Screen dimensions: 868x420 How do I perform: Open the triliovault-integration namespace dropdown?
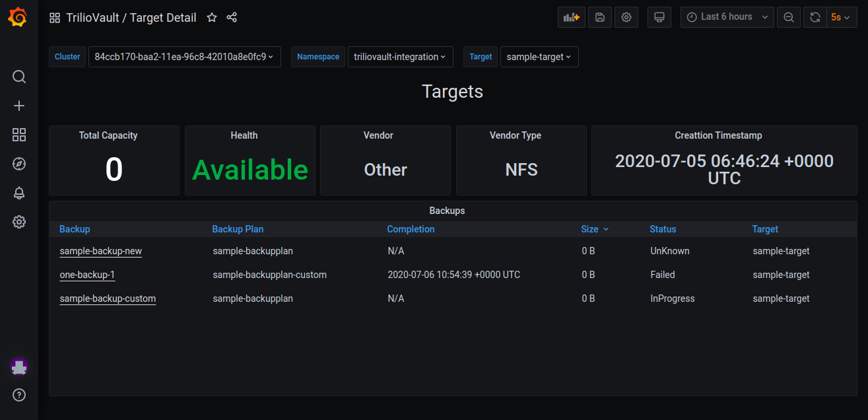[401, 57]
